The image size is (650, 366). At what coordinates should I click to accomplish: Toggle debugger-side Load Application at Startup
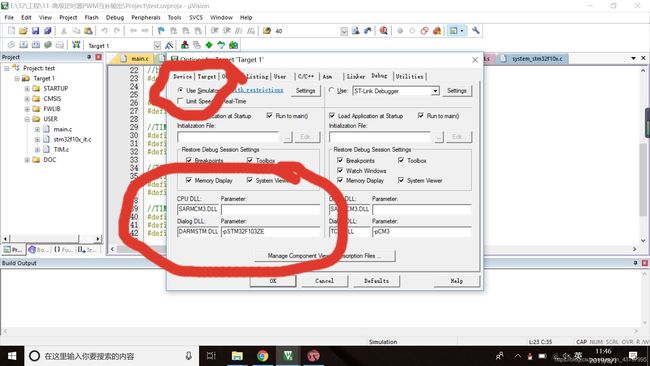(332, 116)
